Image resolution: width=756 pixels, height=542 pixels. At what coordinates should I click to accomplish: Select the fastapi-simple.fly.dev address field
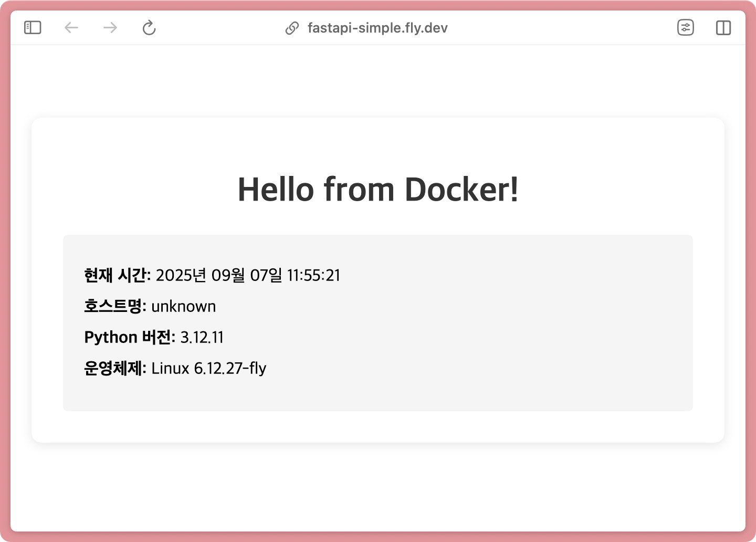point(377,28)
